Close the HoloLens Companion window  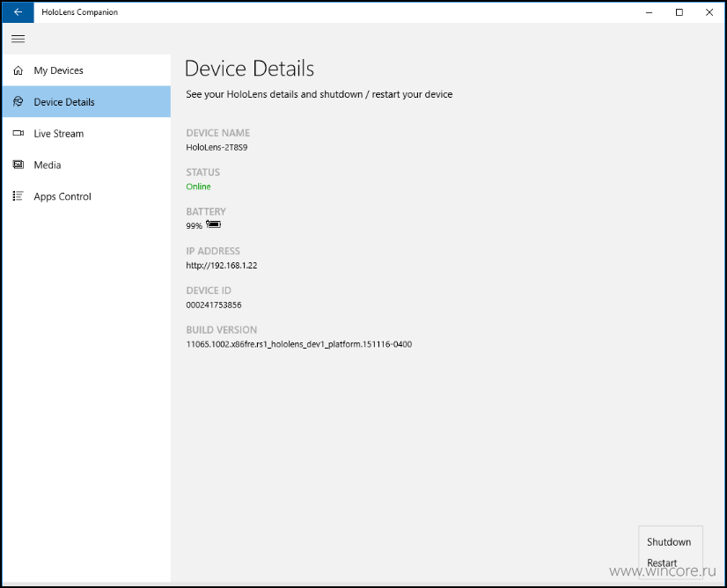point(709,12)
